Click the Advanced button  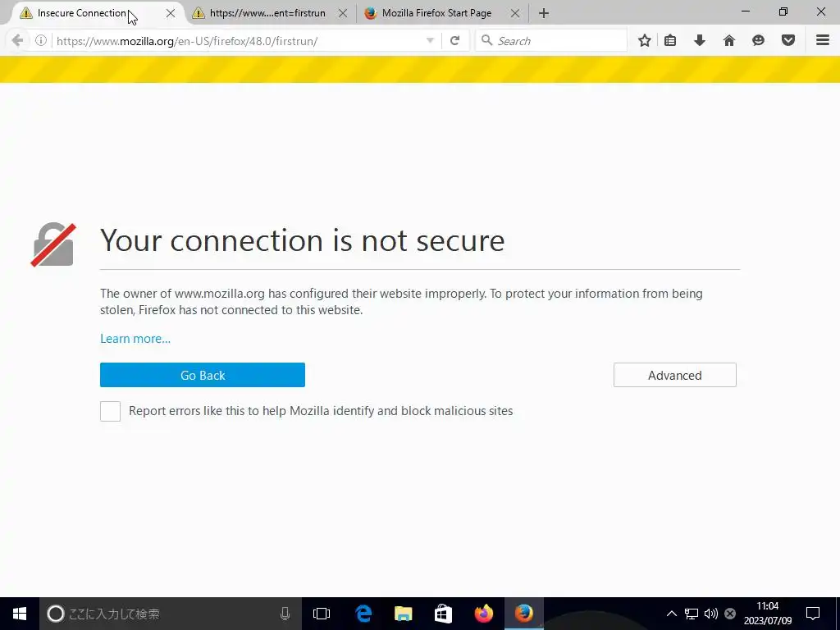click(x=675, y=375)
